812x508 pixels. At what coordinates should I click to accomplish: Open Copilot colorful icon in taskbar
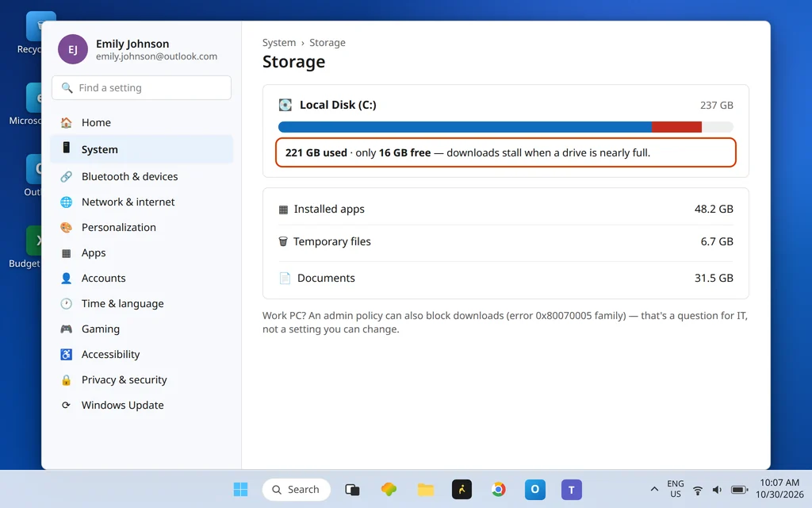coord(389,489)
